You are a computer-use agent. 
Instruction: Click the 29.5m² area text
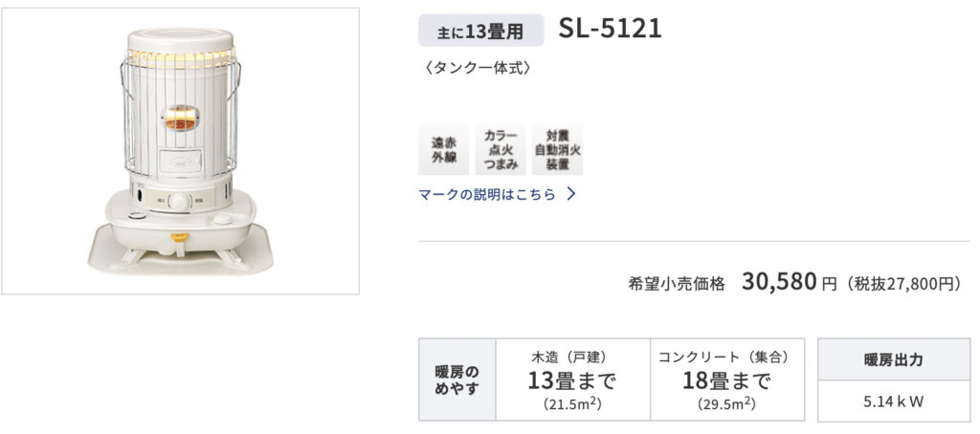point(727,404)
